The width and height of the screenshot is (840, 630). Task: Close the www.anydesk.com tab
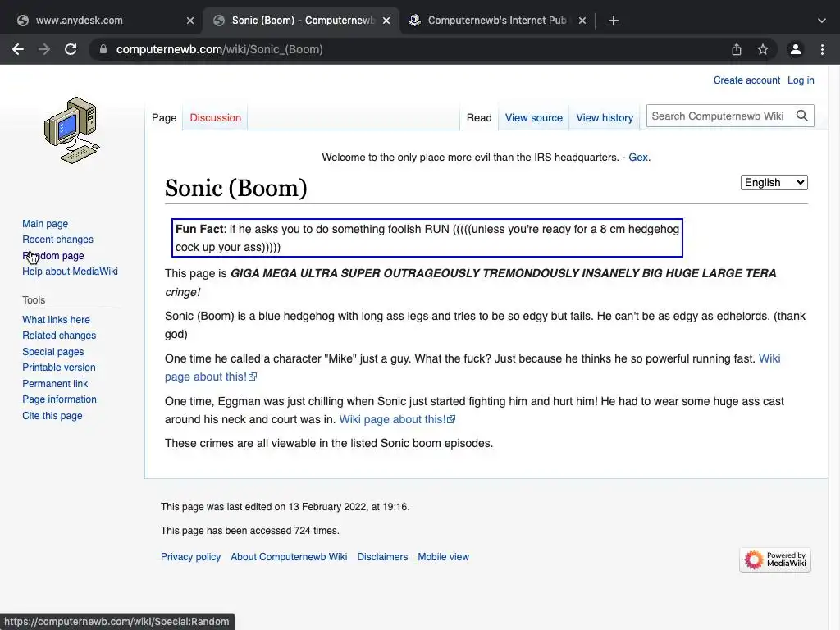[x=190, y=21]
